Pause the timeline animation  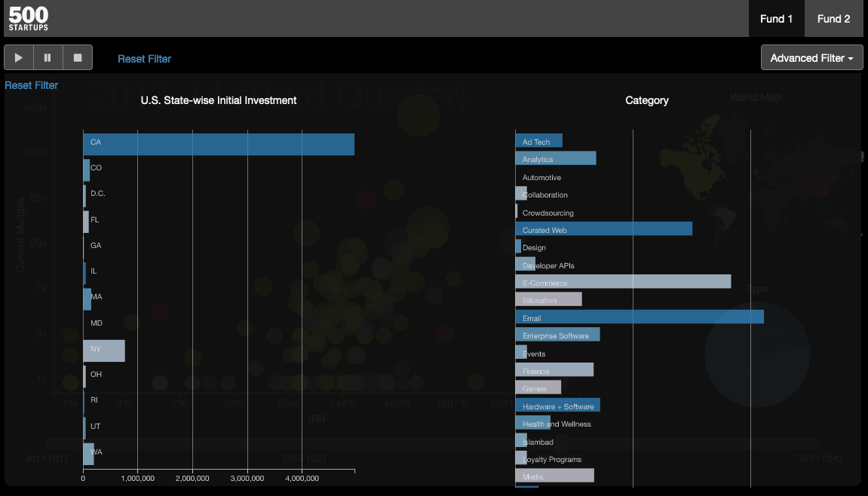(x=48, y=57)
